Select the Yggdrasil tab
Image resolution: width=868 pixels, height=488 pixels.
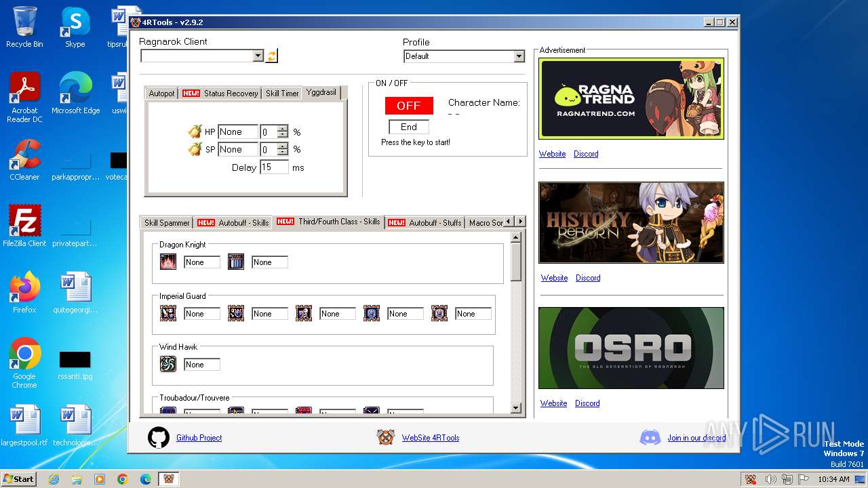tap(321, 92)
